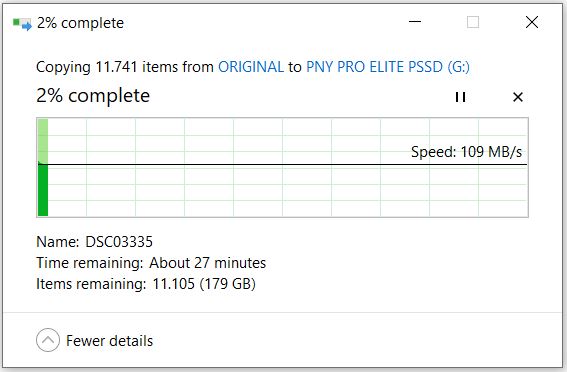567x372 pixels.
Task: Click the Items remaining 11.105 (179 GB) text
Action: (x=146, y=284)
